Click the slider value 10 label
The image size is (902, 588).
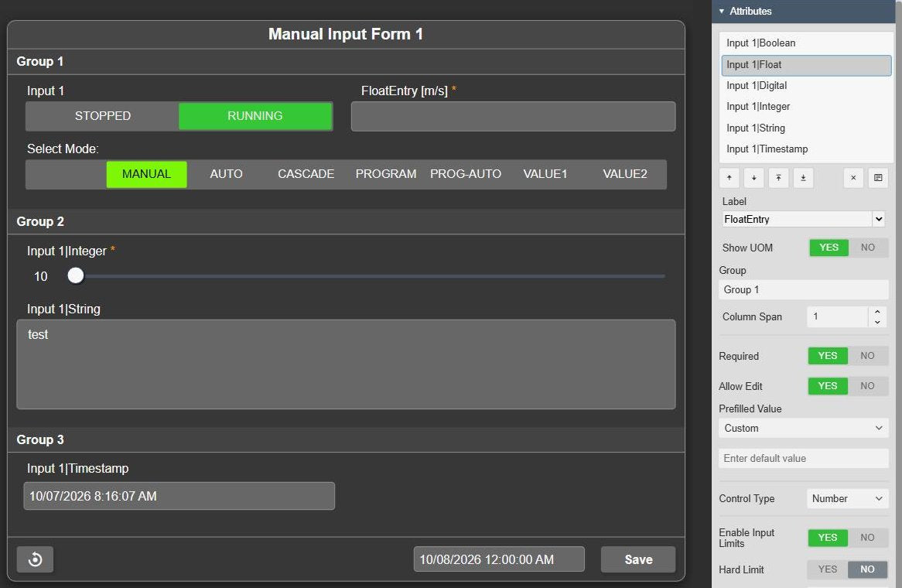point(41,277)
